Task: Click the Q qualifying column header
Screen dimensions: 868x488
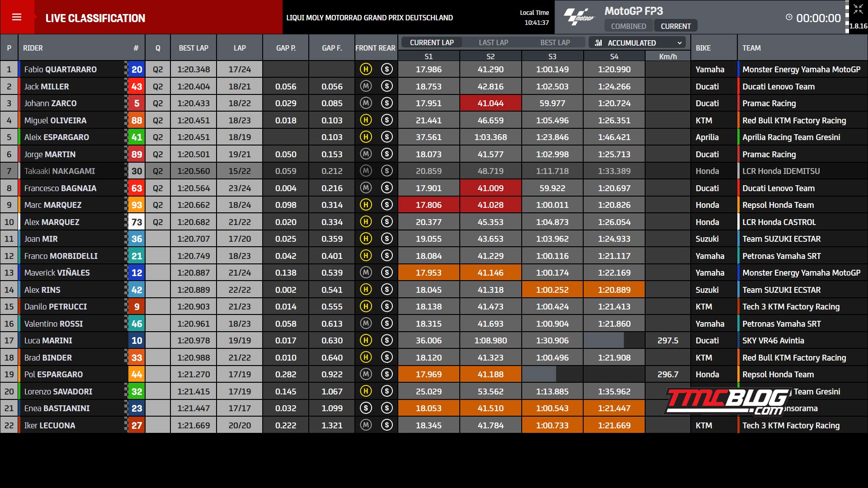Action: point(158,47)
